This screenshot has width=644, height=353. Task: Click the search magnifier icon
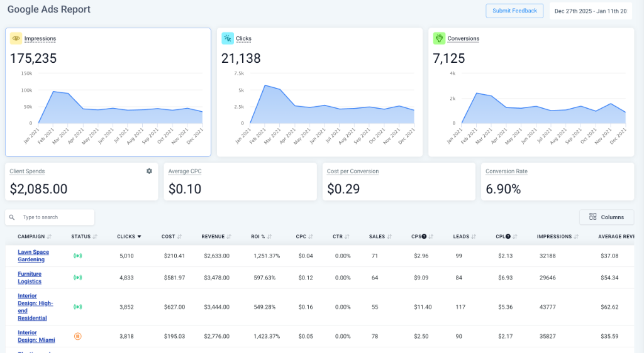12,217
